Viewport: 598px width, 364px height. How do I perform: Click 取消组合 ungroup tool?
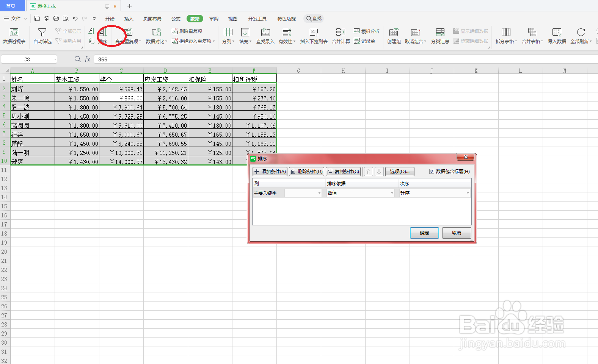[416, 36]
